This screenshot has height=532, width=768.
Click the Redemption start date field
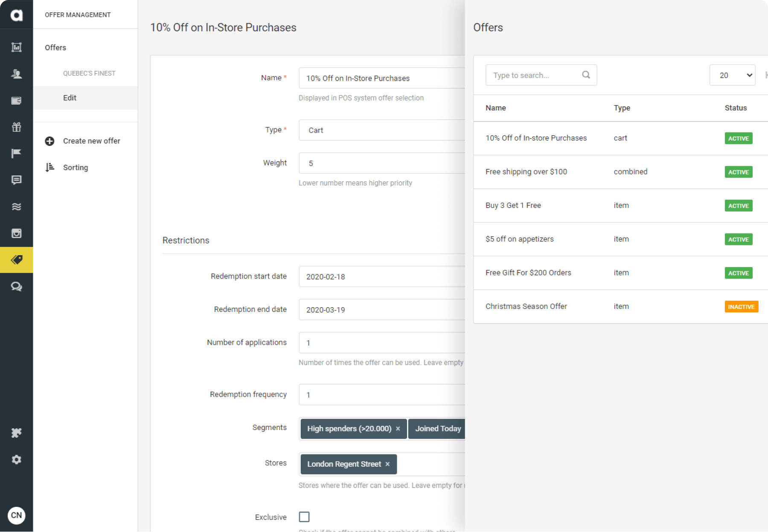click(x=382, y=276)
